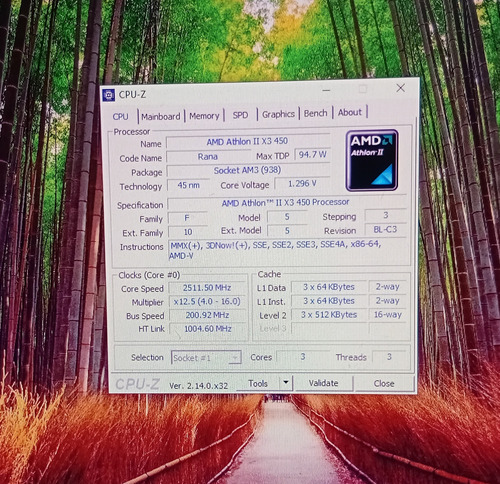
Task: Click the Package value 'Socket AM3 (938)'
Action: tap(247, 170)
